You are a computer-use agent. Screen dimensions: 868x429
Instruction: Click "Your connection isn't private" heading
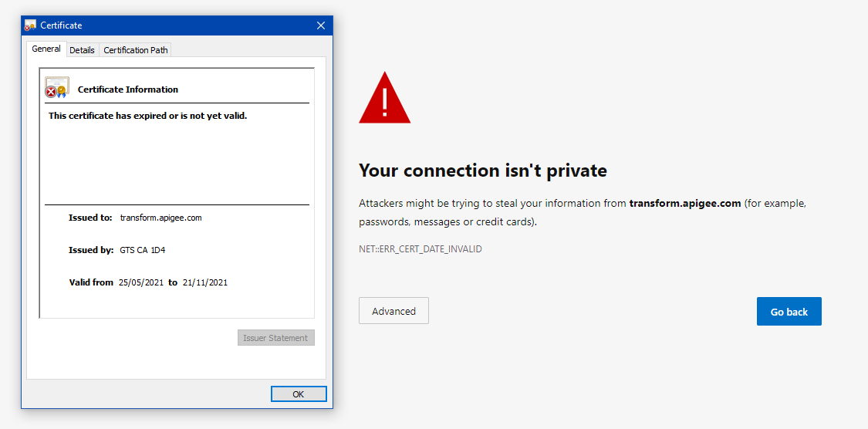click(x=483, y=171)
